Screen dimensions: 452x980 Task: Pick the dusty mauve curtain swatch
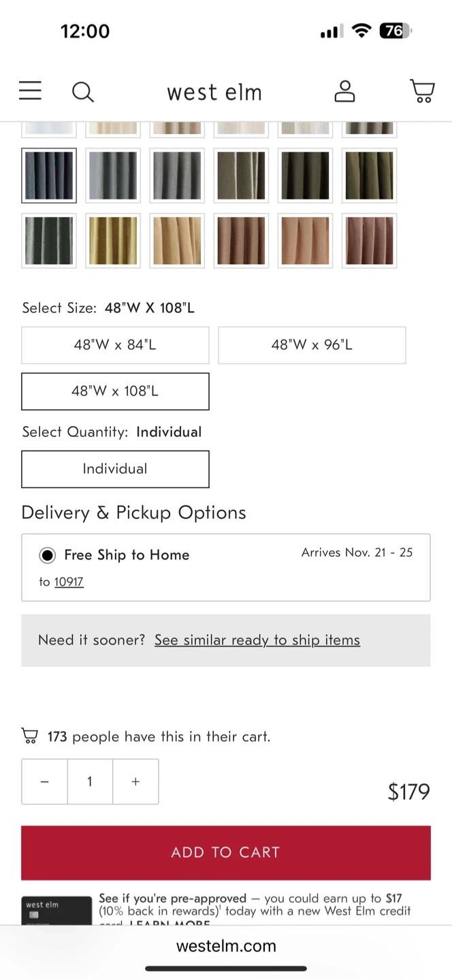(369, 241)
